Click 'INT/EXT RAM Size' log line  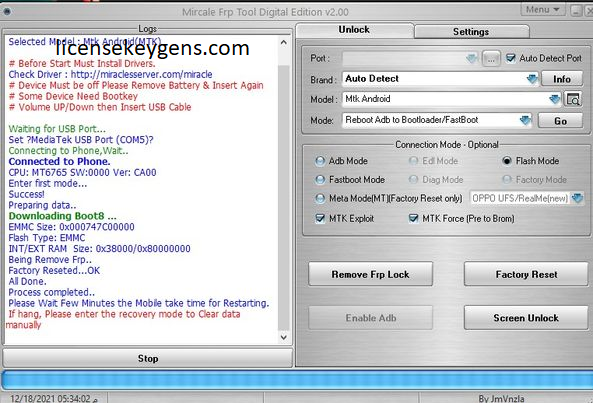(x=99, y=249)
